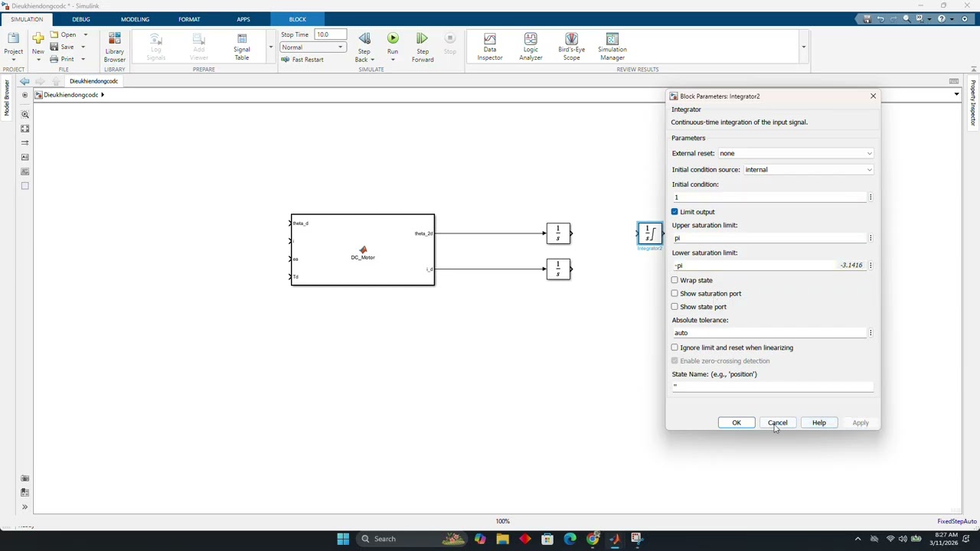Click the Stop Time input field
Screen dimensions: 980x551
331,34
